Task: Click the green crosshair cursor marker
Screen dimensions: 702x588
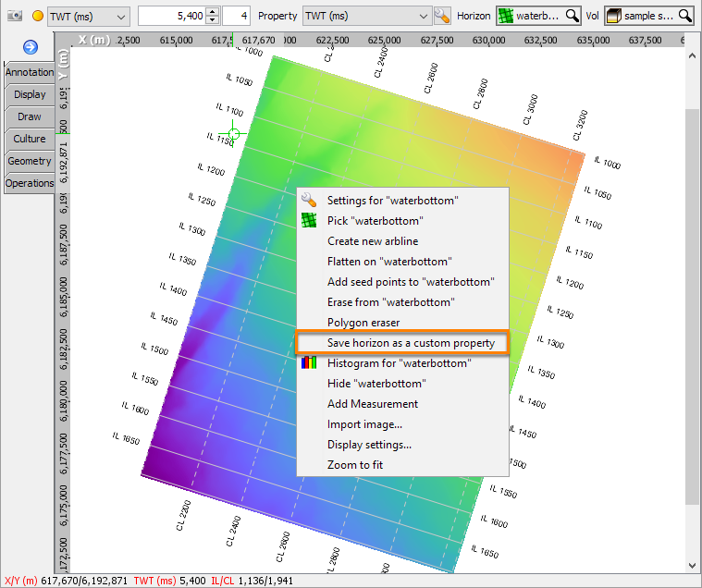Action: click(x=234, y=133)
